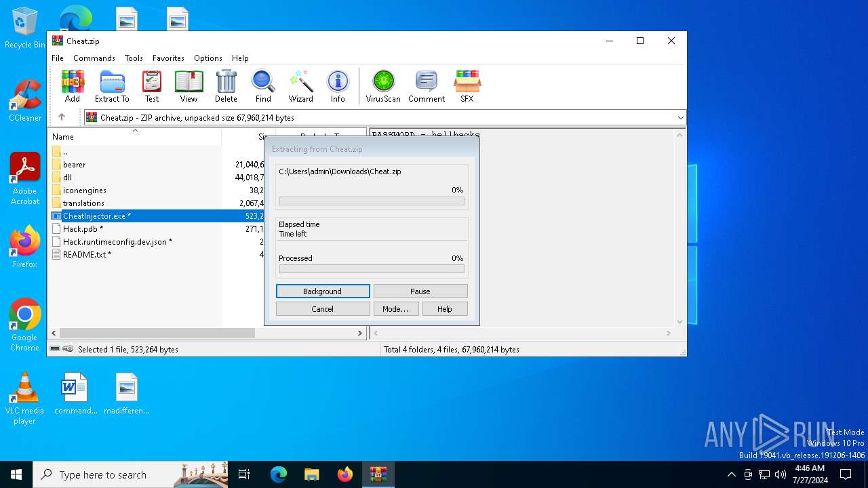This screenshot has width=868, height=488.
Task: Click the Add toolbar icon
Action: tap(73, 86)
